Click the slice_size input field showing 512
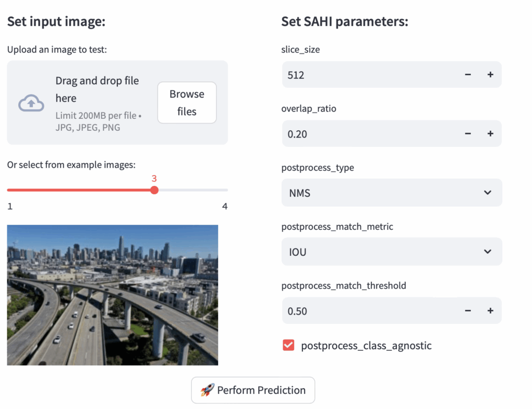Screen dimensions: 532x409 [364, 75]
